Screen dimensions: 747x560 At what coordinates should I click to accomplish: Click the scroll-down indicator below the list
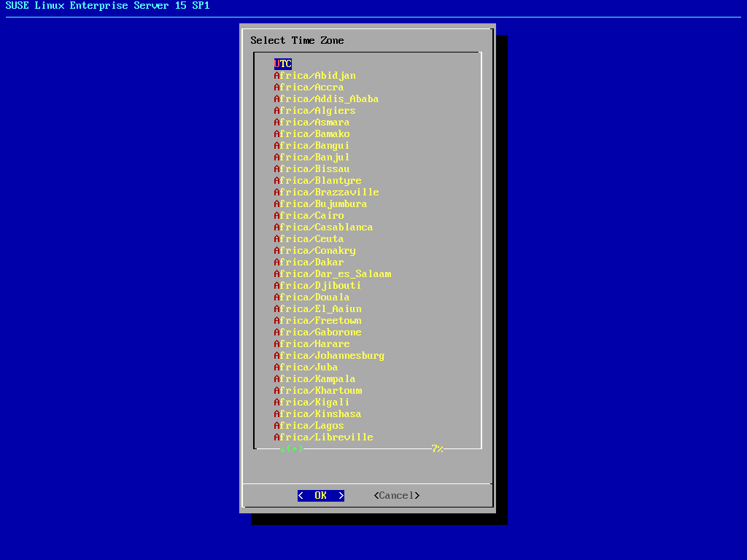click(x=292, y=449)
